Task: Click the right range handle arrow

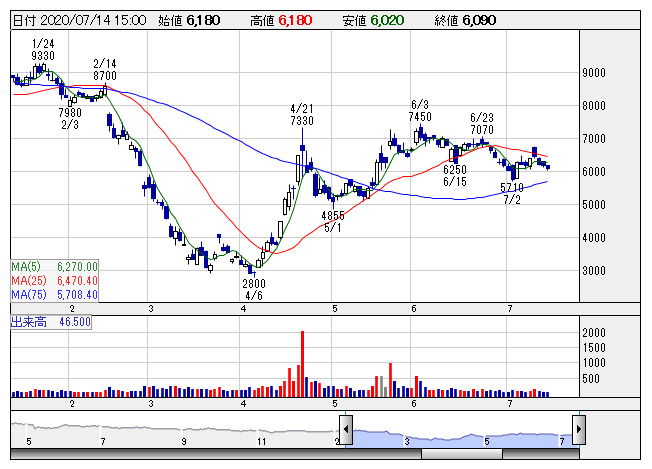Action: click(x=577, y=430)
